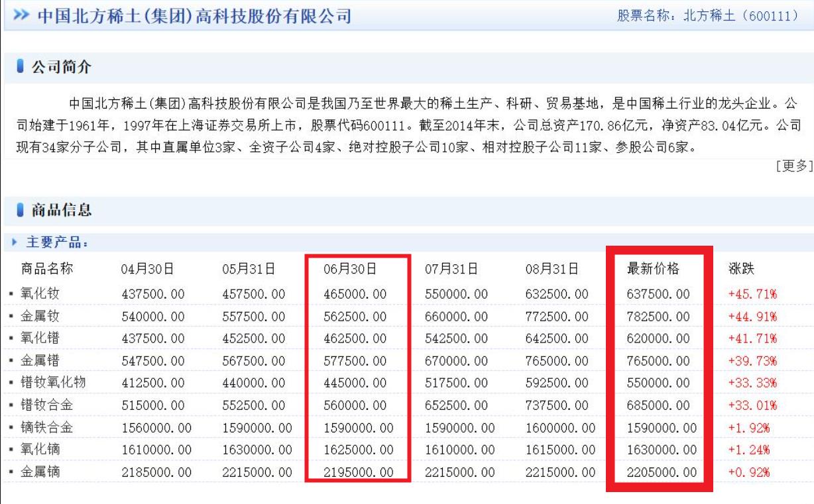Select the +1.92% change value
The width and height of the screenshot is (814, 504).
[749, 428]
